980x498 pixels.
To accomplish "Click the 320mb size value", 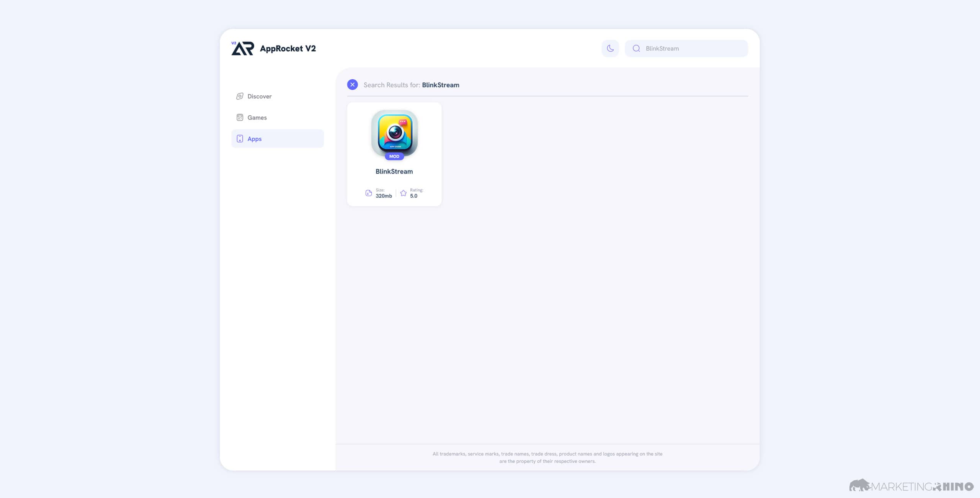I will pos(384,196).
